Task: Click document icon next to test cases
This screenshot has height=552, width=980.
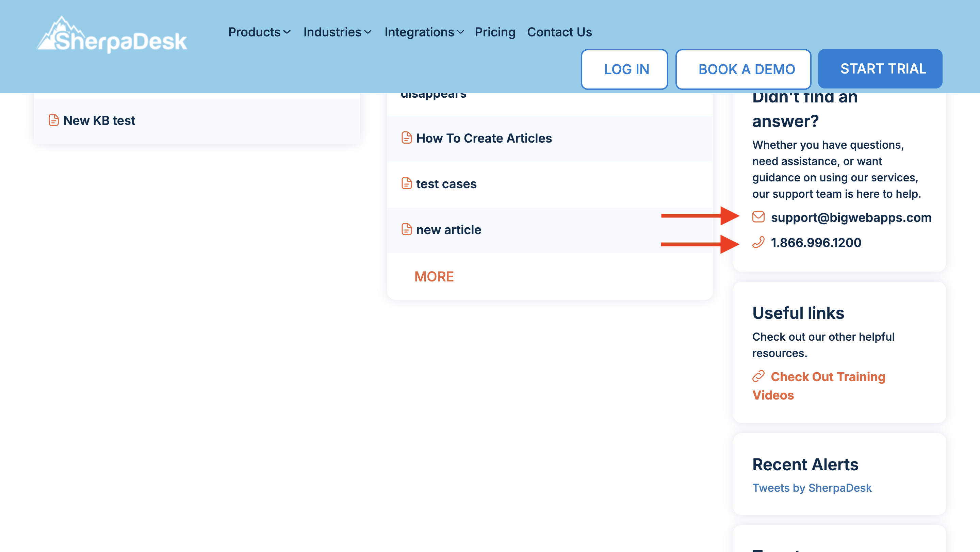Action: (x=406, y=183)
